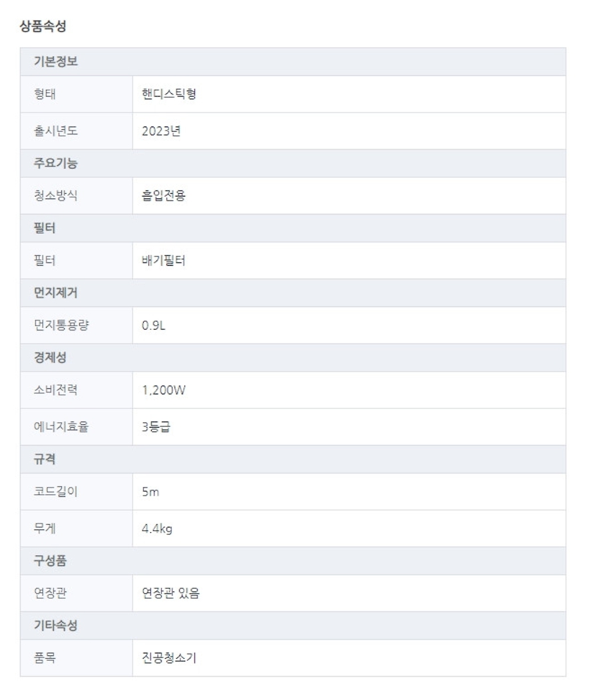
Task: Select the 에너지효율 row label
Action: 61,427
